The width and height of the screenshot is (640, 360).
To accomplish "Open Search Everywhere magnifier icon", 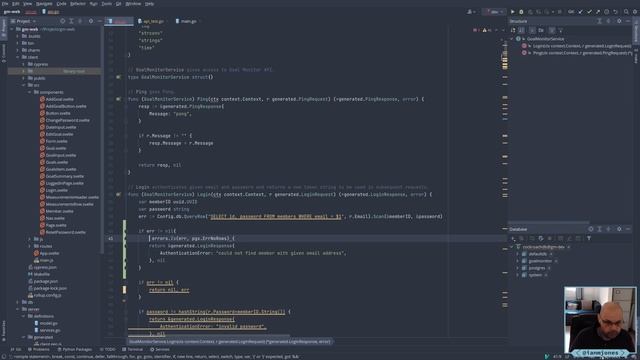I will (626, 12).
